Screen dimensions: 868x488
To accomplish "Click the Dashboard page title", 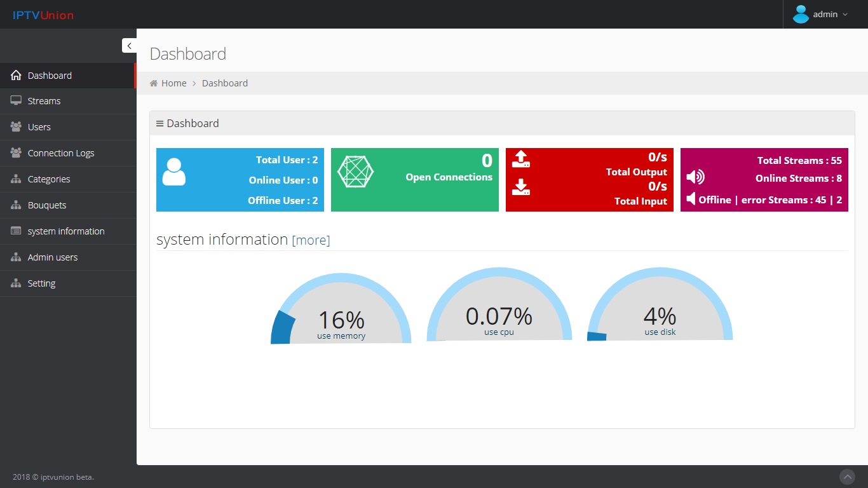I will 188,54.
